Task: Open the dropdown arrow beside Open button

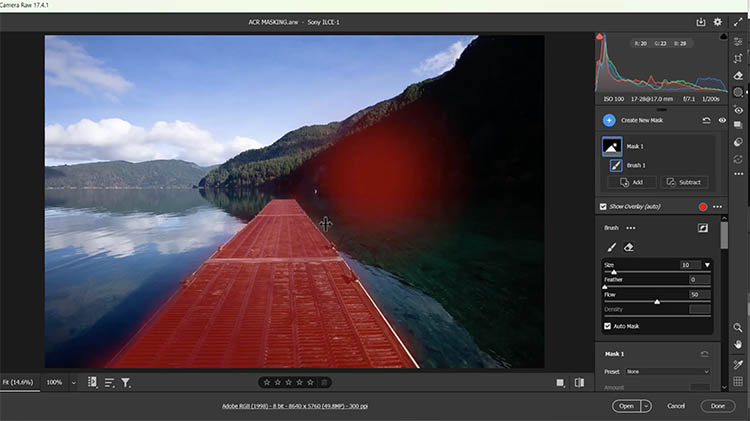Action: [x=646, y=406]
